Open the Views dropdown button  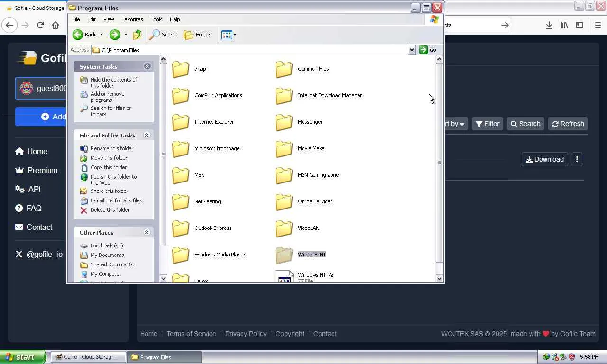229,35
